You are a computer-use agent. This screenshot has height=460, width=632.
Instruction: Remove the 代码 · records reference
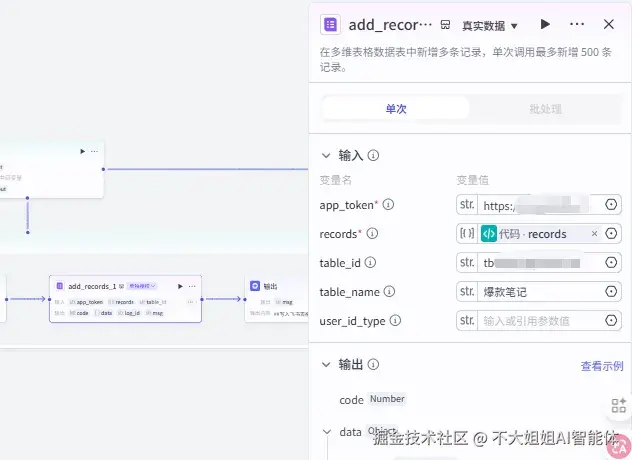point(594,233)
